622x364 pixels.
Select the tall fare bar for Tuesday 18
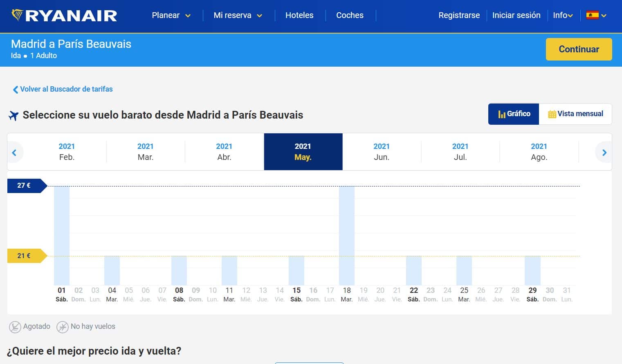(x=347, y=236)
